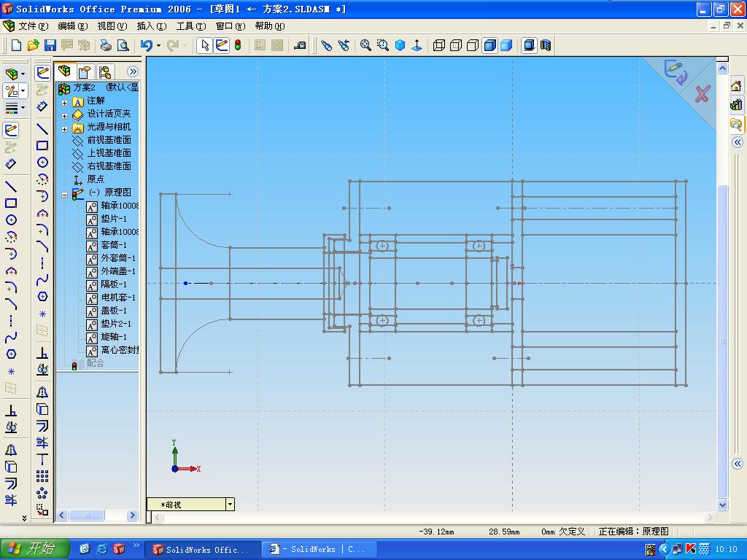
Task: Switch to the ConfigurationManager tab
Action: (x=105, y=72)
